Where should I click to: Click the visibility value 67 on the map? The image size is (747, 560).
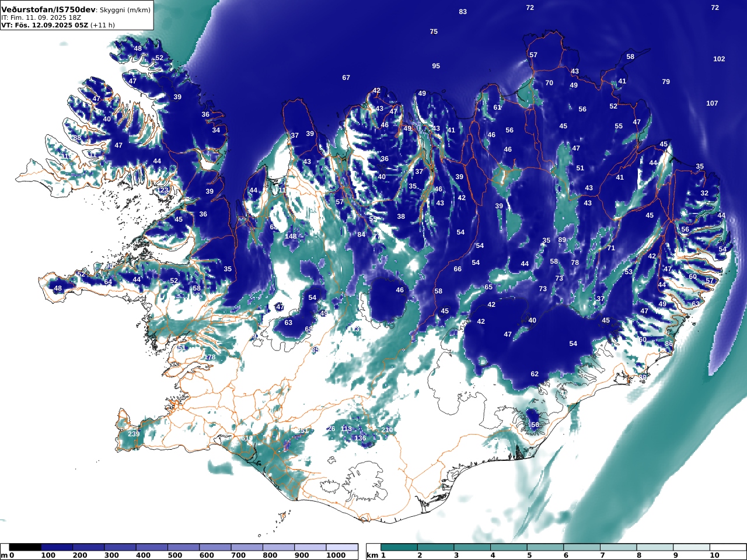[346, 78]
